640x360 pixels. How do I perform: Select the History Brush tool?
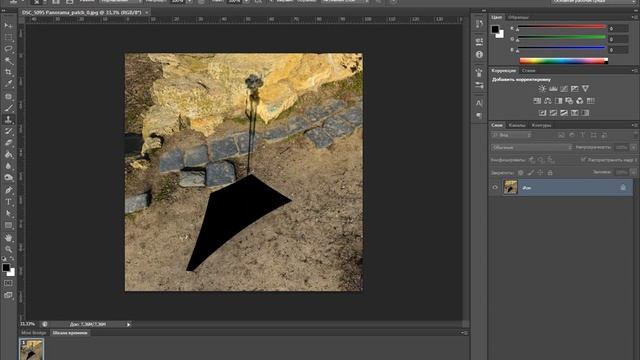8,131
